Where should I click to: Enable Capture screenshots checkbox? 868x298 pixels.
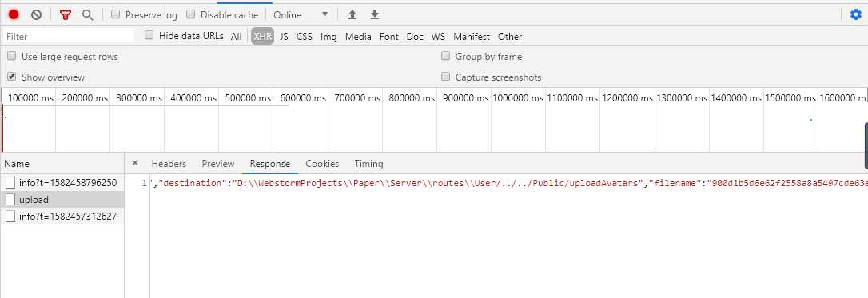pyautogui.click(x=446, y=77)
